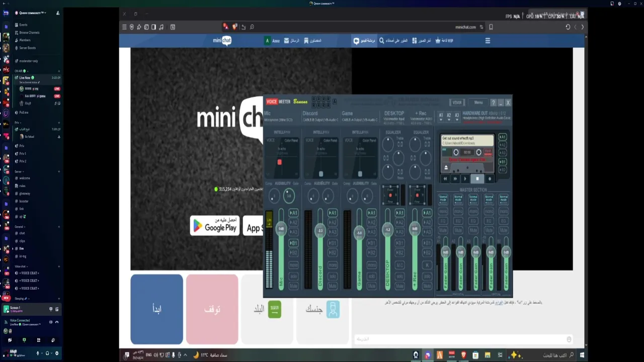Fast-forward the Voicemeeter cassette player

pyautogui.click(x=455, y=178)
